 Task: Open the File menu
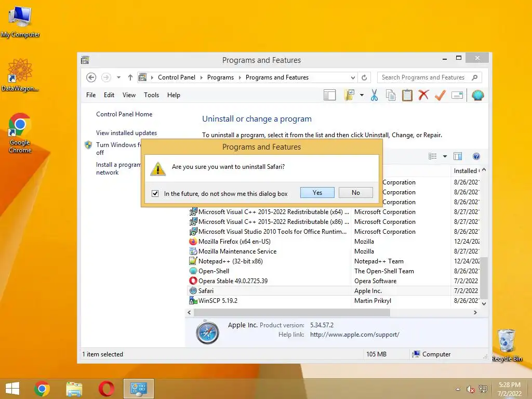click(91, 95)
